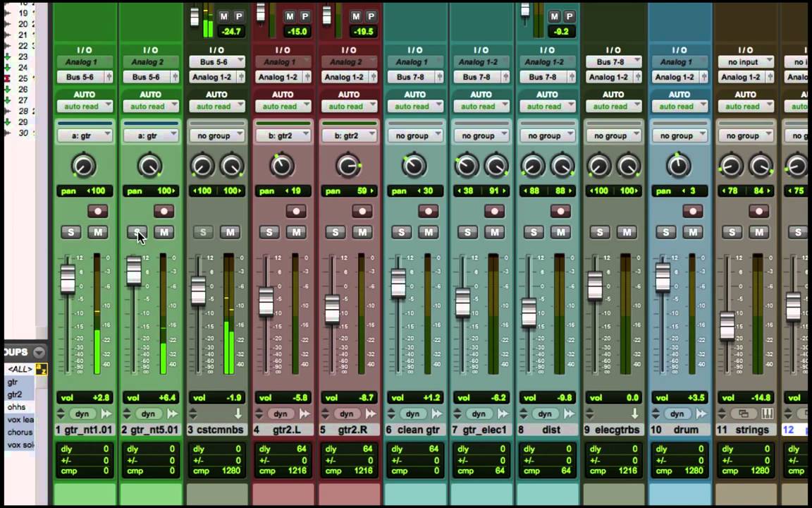The width and height of the screenshot is (812, 508).
Task: Solo the gtr2.L track
Action: tap(269, 232)
